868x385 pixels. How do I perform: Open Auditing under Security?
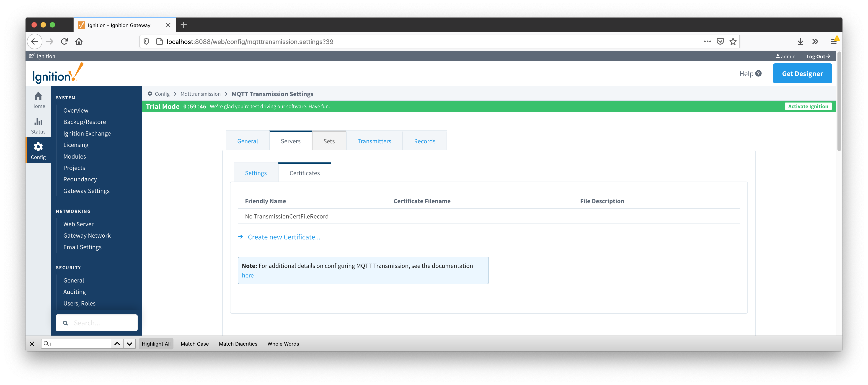(75, 292)
